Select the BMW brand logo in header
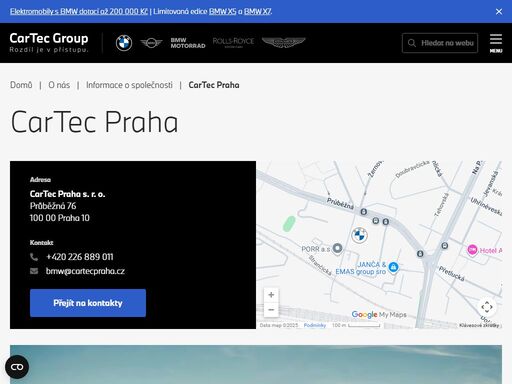The image size is (512, 384). click(x=124, y=43)
